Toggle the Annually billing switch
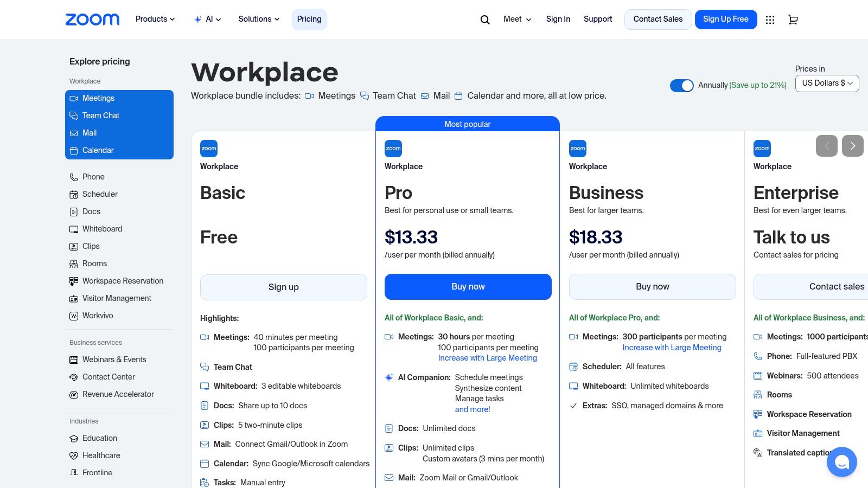This screenshot has height=488, width=868. [682, 85]
